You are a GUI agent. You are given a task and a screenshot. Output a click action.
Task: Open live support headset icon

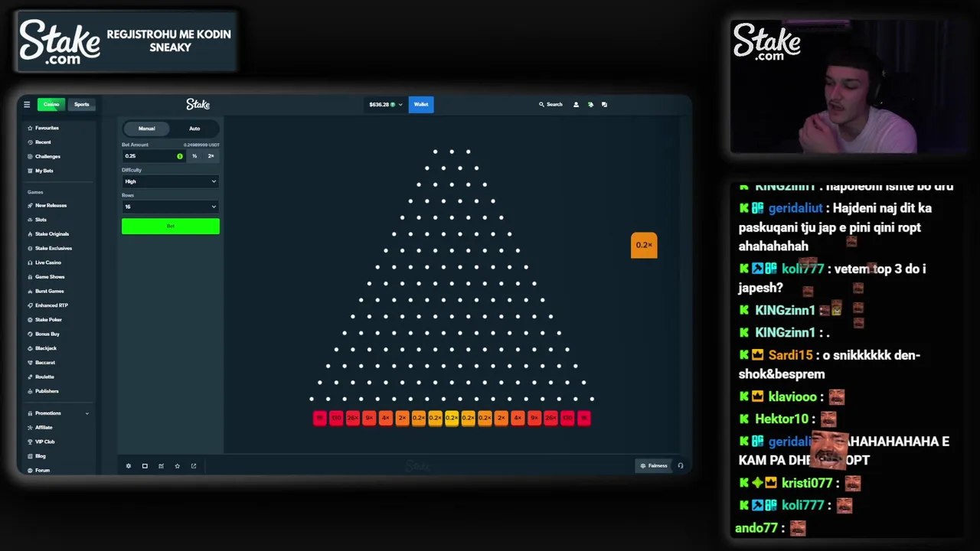tap(680, 465)
